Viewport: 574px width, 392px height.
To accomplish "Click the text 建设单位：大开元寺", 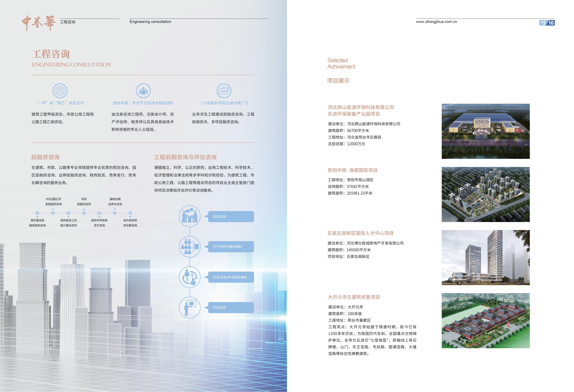I will click(x=346, y=307).
